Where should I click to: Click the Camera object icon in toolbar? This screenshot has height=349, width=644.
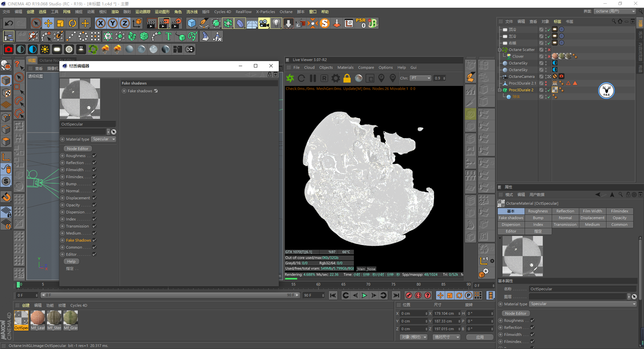pyautogui.click(x=264, y=23)
